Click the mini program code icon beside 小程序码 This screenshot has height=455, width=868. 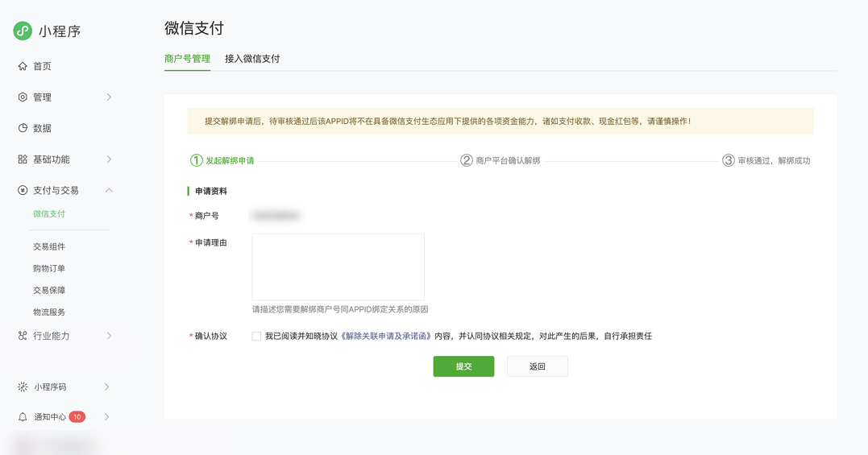tap(23, 387)
